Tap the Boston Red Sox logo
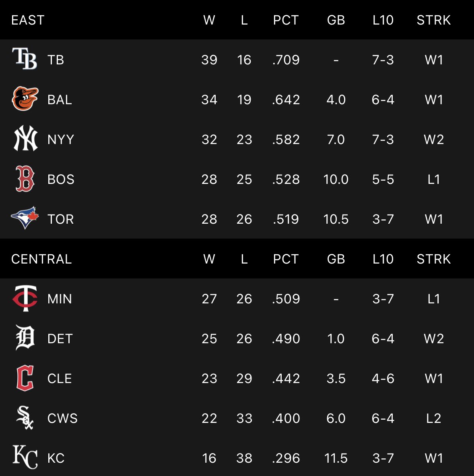Image resolution: width=474 pixels, height=476 pixels. coord(25,179)
